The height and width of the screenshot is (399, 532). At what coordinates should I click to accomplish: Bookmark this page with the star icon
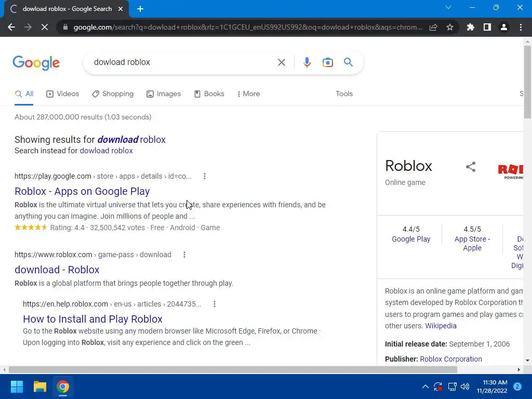coord(450,27)
